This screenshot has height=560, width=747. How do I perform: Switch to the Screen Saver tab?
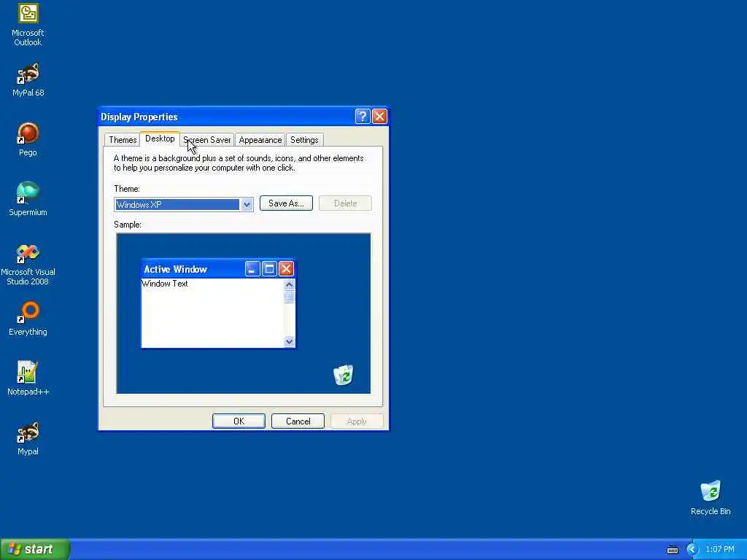click(x=206, y=139)
